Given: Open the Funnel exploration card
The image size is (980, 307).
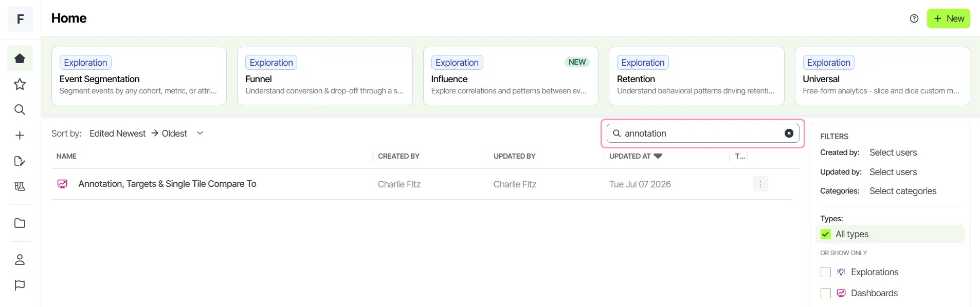Looking at the screenshot, I should [325, 76].
